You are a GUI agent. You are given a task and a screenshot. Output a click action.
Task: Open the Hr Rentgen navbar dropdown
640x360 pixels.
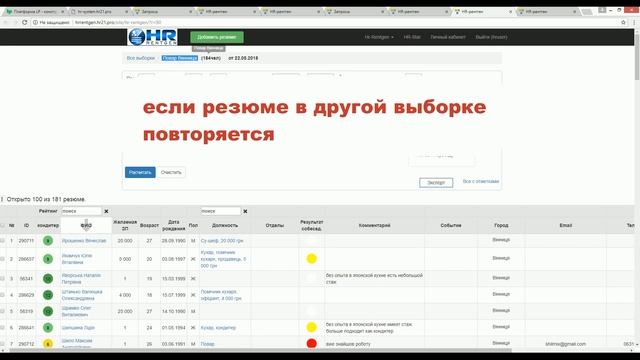(379, 37)
